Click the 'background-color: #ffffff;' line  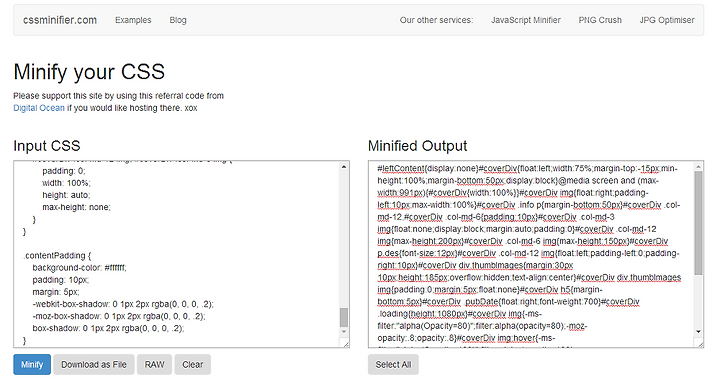pyautogui.click(x=79, y=268)
